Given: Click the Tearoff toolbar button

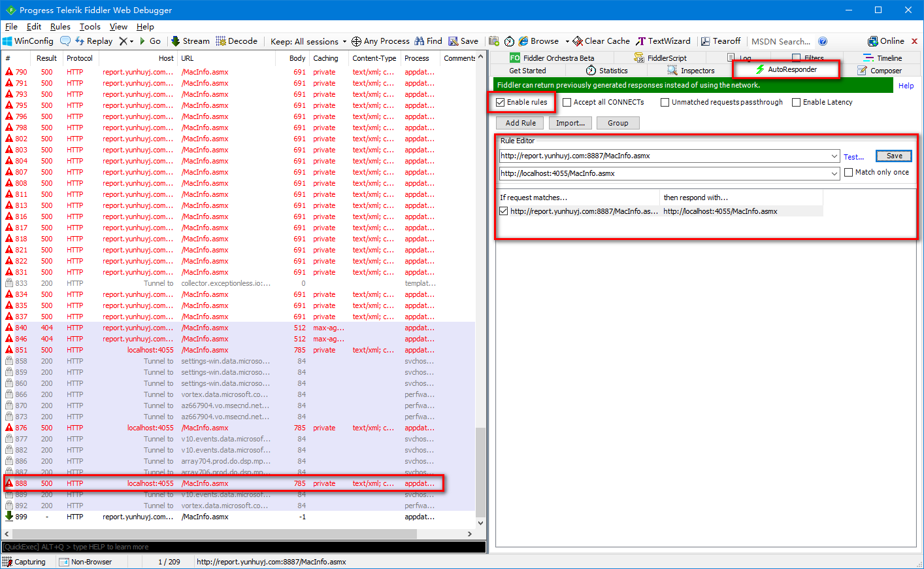Looking at the screenshot, I should tap(721, 41).
